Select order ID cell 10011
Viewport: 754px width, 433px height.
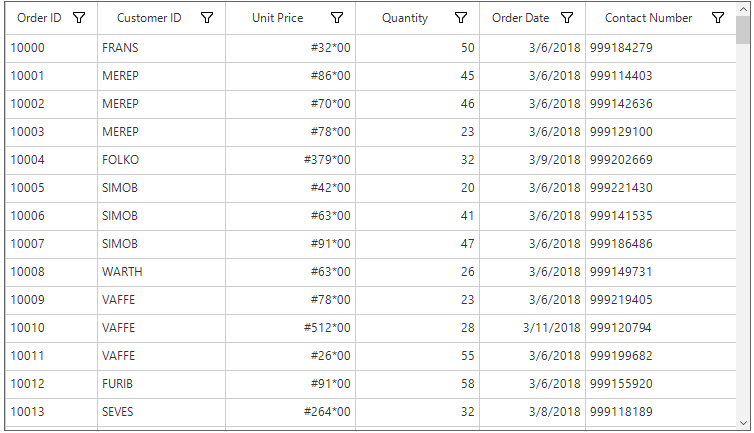51,356
